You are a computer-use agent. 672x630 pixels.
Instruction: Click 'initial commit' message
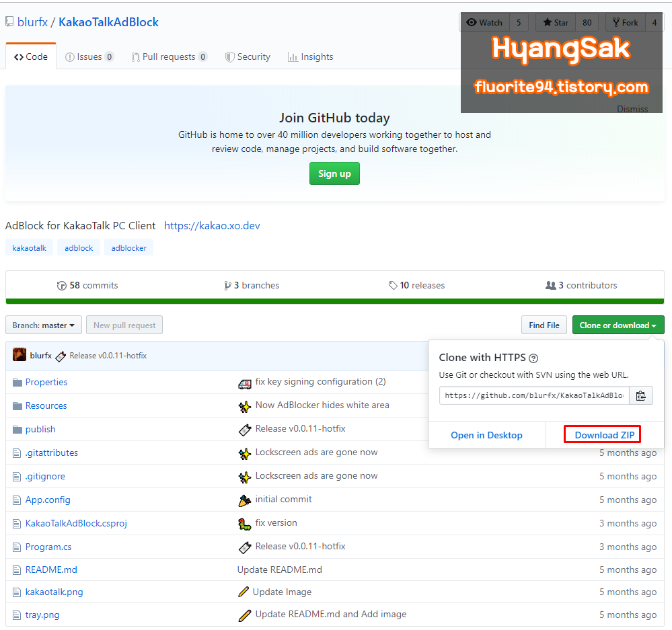tap(283, 500)
